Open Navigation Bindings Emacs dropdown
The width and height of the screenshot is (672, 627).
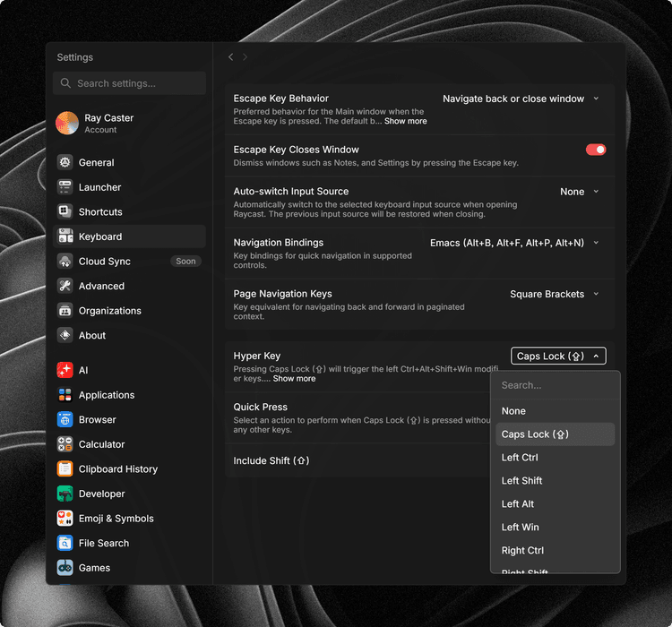[514, 243]
